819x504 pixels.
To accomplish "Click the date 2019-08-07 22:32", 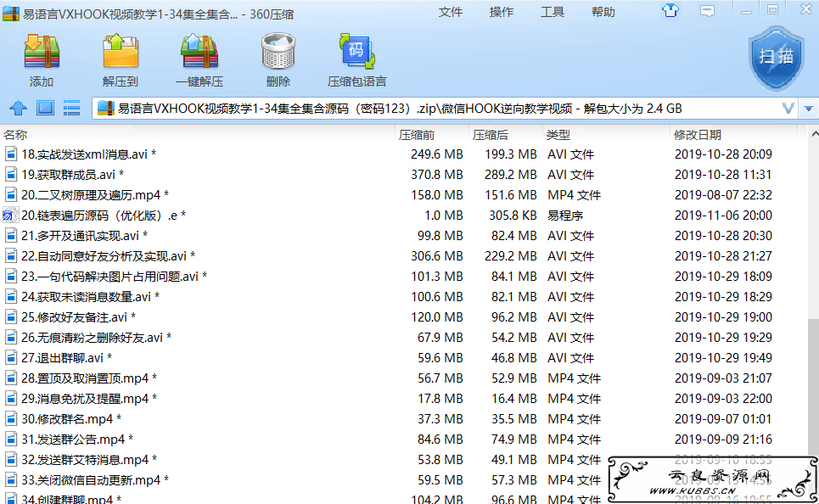I will pos(723,195).
